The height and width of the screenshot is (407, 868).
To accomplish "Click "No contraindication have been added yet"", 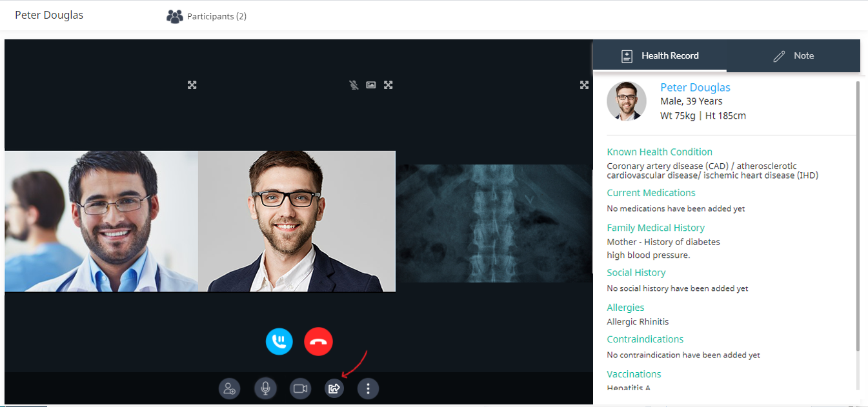I will click(683, 355).
